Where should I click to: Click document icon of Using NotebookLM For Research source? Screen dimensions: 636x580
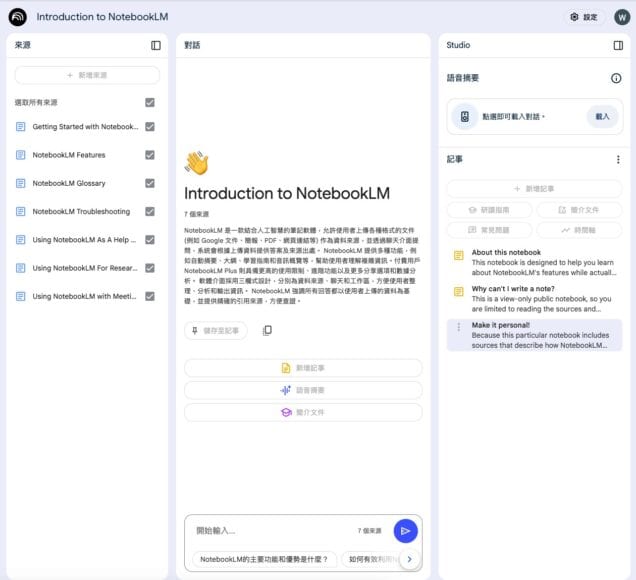click(20, 268)
